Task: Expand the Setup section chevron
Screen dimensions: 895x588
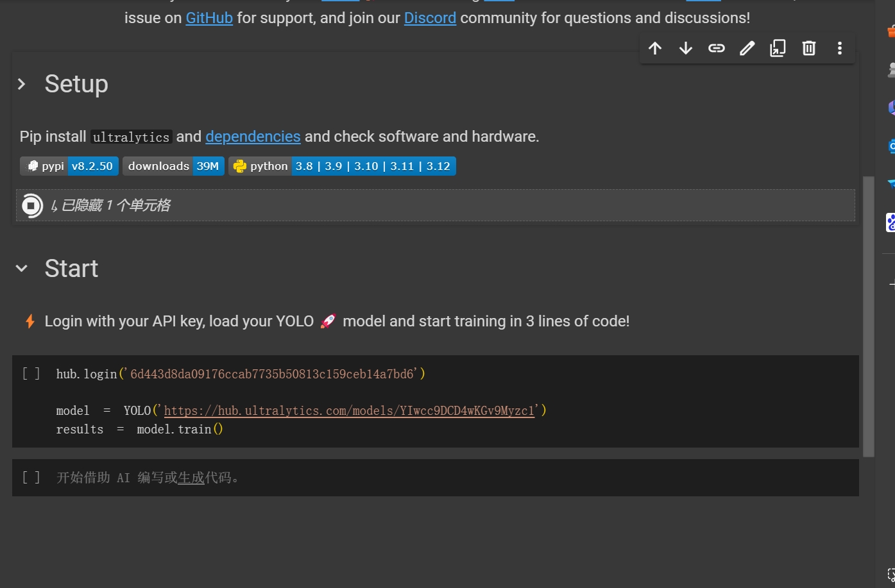Action: pyautogui.click(x=22, y=84)
